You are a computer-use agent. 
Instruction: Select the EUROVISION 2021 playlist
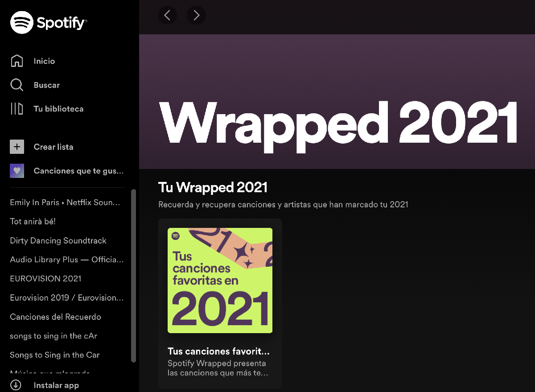45,279
